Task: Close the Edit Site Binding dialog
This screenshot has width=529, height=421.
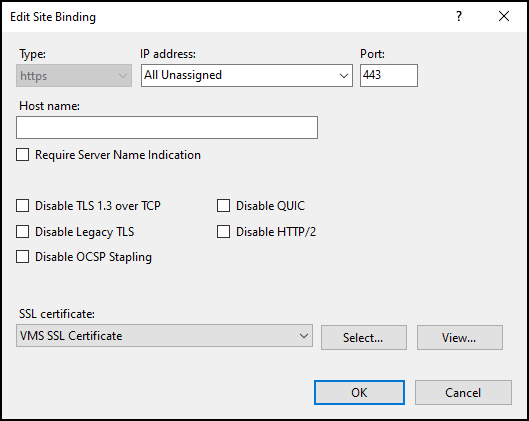Action: click(504, 16)
